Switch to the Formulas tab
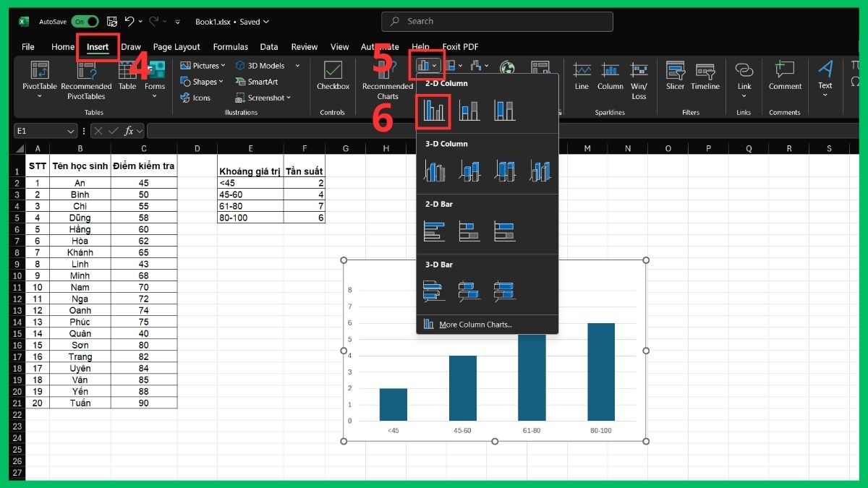868x488 pixels. tap(230, 46)
